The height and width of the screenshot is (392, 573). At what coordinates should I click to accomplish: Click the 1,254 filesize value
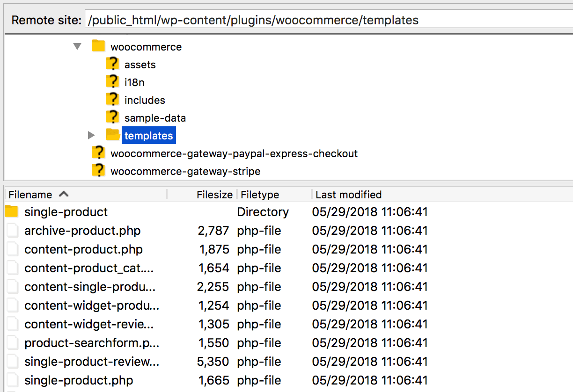point(214,305)
